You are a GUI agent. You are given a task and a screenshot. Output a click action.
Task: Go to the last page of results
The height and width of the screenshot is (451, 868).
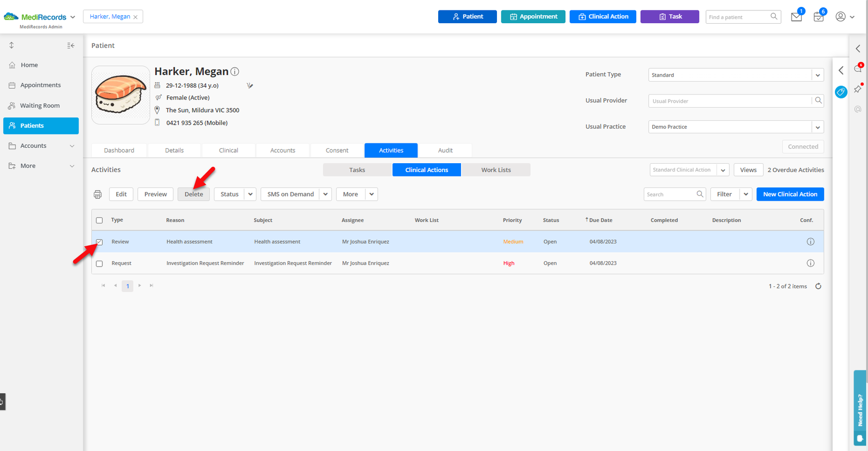coord(152,285)
